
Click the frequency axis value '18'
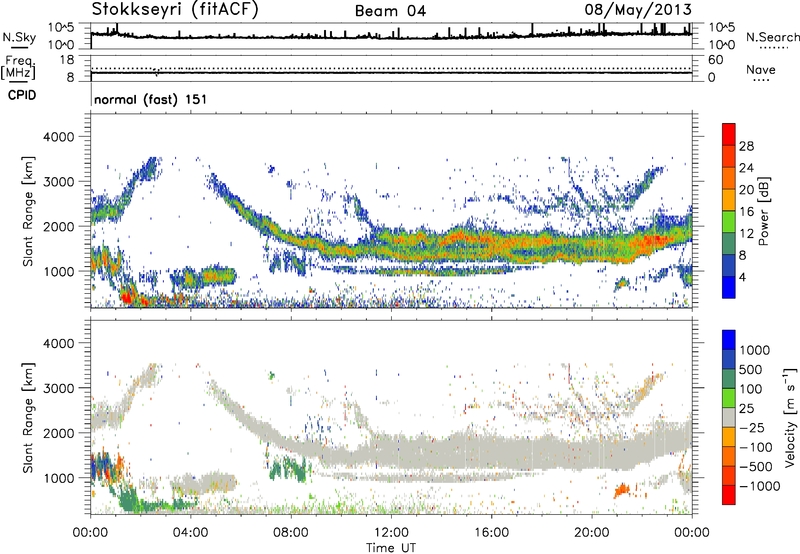click(67, 60)
